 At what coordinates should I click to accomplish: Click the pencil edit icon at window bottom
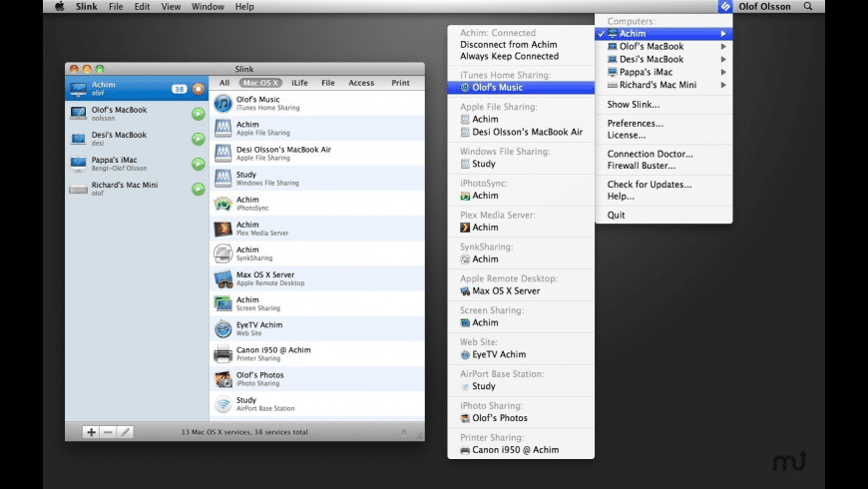(125, 432)
